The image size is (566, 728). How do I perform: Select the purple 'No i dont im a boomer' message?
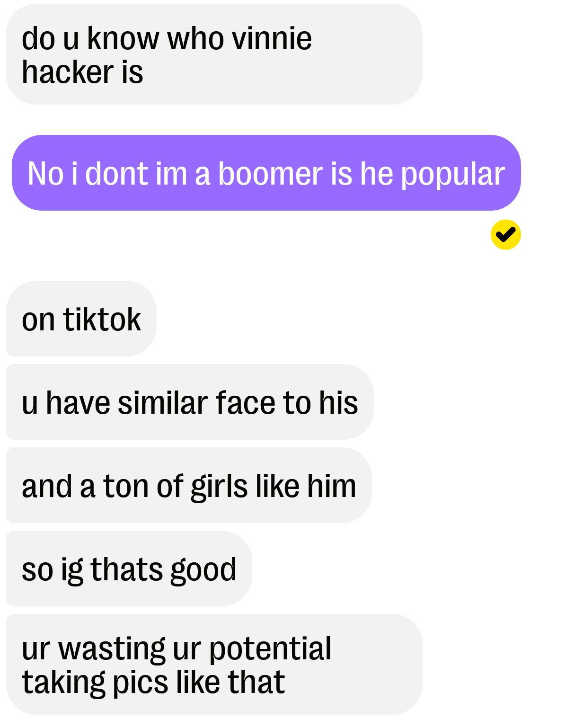pyautogui.click(x=266, y=173)
